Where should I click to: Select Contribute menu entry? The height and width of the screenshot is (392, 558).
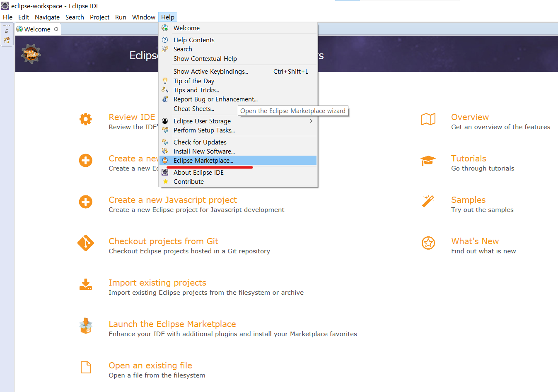(x=238, y=182)
